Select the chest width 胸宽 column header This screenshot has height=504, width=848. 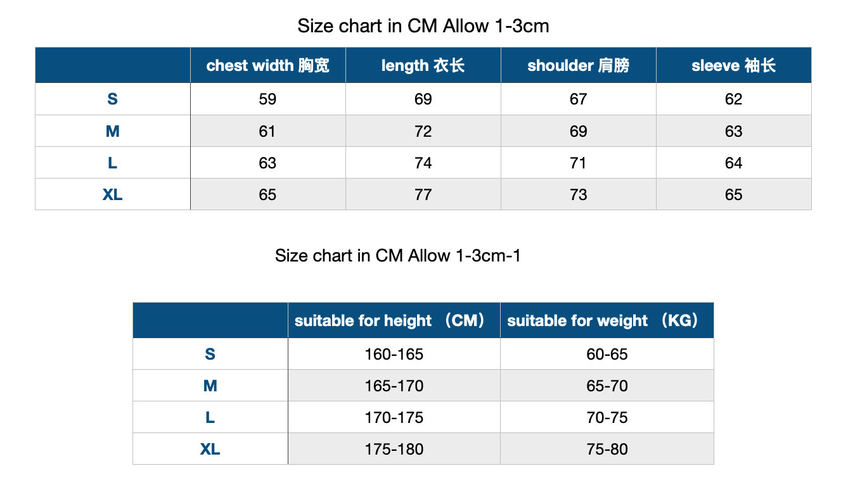click(267, 65)
